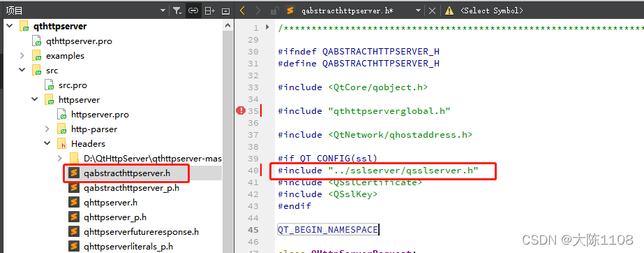Click the error marker on line 35
This screenshot has width=644, height=253.
[241, 110]
